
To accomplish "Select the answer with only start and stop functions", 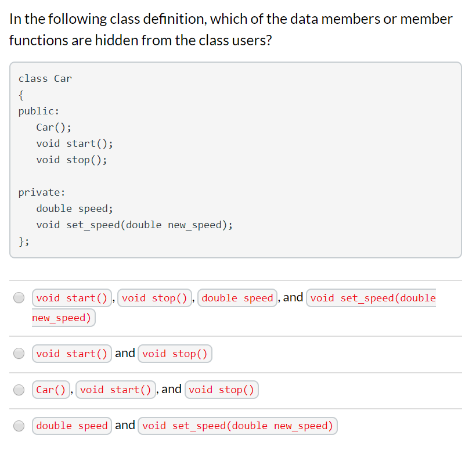I will pyautogui.click(x=19, y=354).
